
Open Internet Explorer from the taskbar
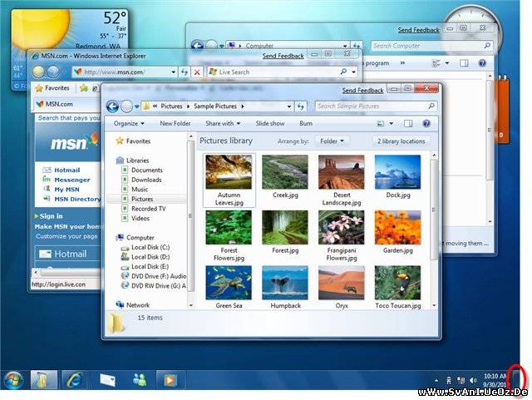click(x=72, y=380)
